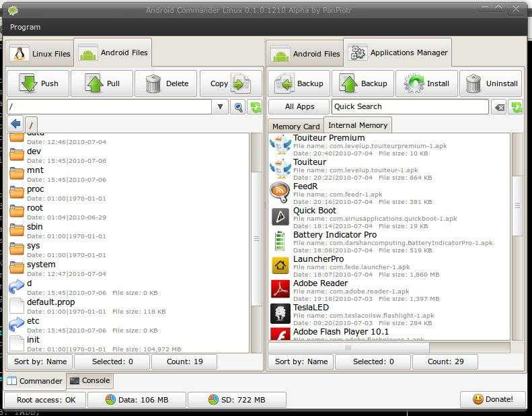Click the Install application button
The width and height of the screenshot is (532, 416).
(427, 83)
